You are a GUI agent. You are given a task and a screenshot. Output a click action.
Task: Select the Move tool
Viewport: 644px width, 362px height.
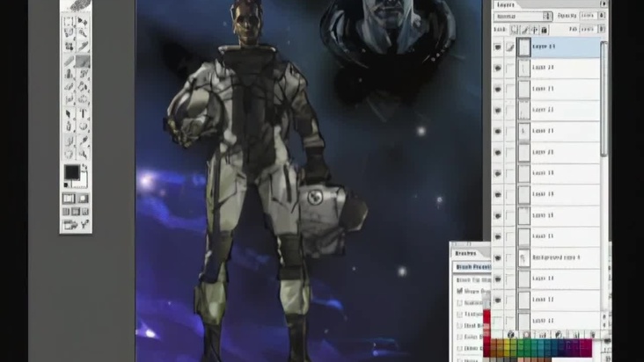pos(83,21)
